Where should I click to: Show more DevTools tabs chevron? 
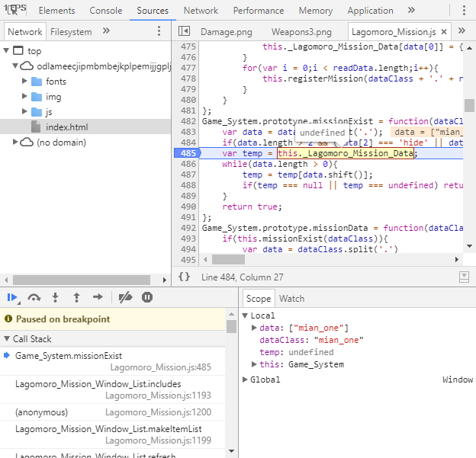click(x=411, y=11)
